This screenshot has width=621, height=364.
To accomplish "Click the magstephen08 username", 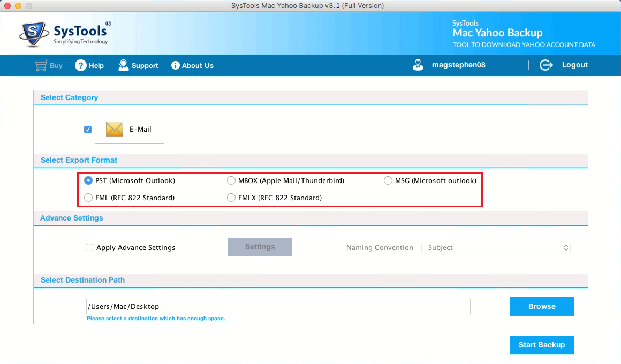I will click(x=459, y=65).
